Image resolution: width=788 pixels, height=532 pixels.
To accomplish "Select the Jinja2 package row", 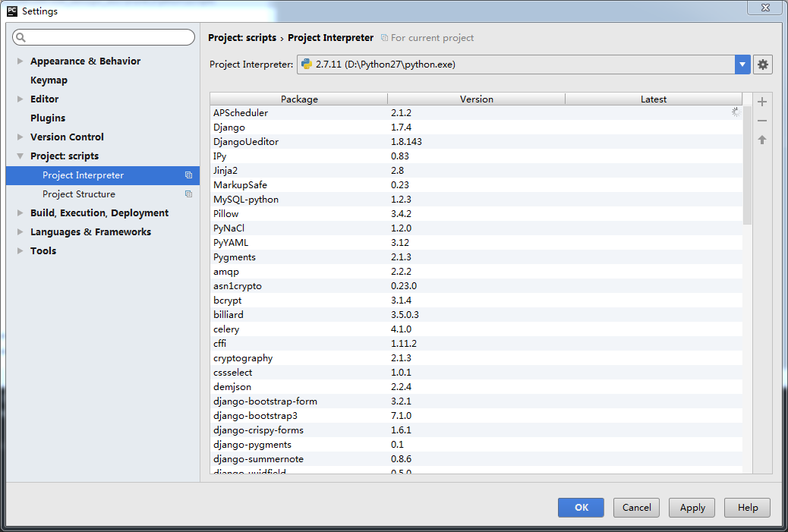I will tap(476, 170).
